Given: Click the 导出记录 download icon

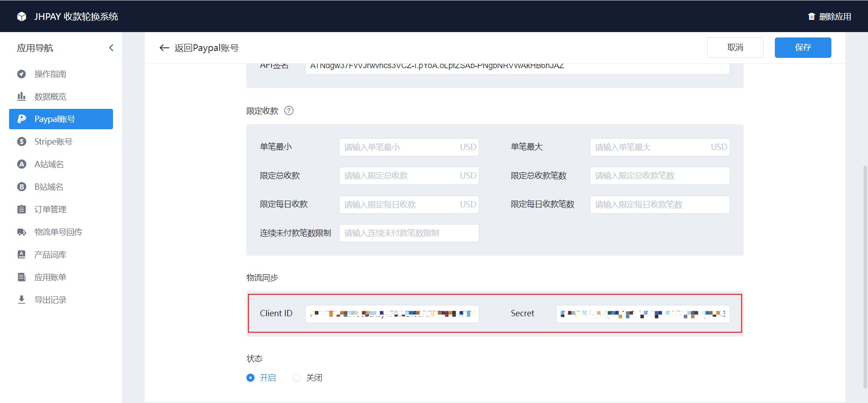Looking at the screenshot, I should (x=22, y=300).
